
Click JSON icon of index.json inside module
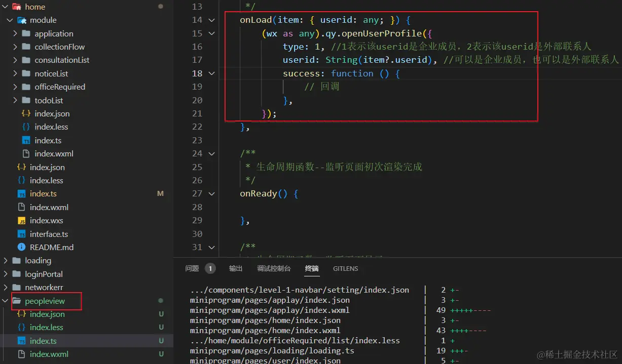(x=26, y=113)
